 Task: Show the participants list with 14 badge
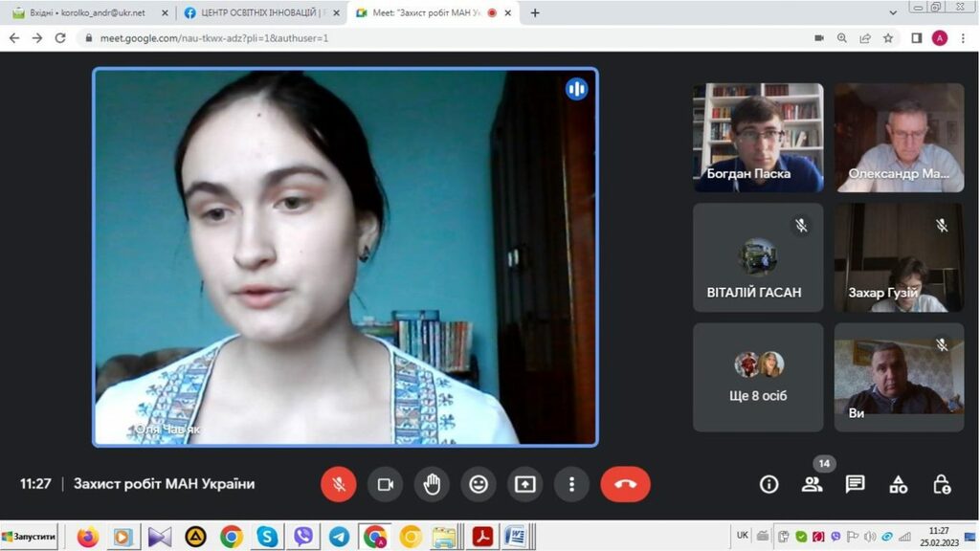[x=812, y=484]
